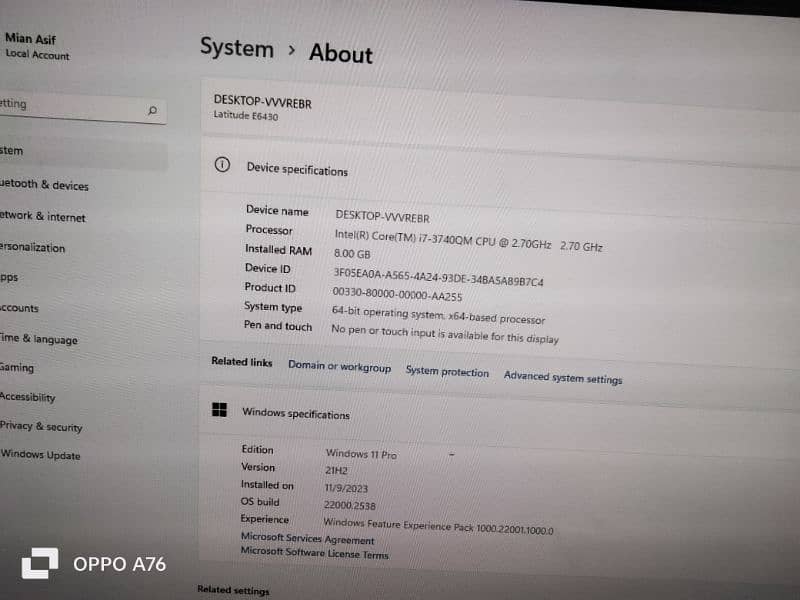Go back to System in the breadcrumb
This screenshot has height=600, width=800.
point(236,48)
